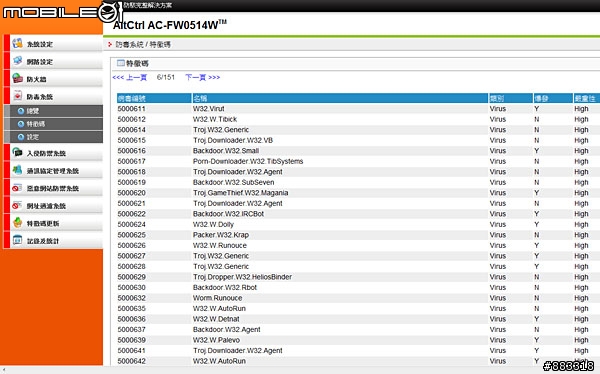This screenshot has width=600, height=374.
Task: Select virus ID 5000628
Action: pyautogui.click(x=132, y=266)
